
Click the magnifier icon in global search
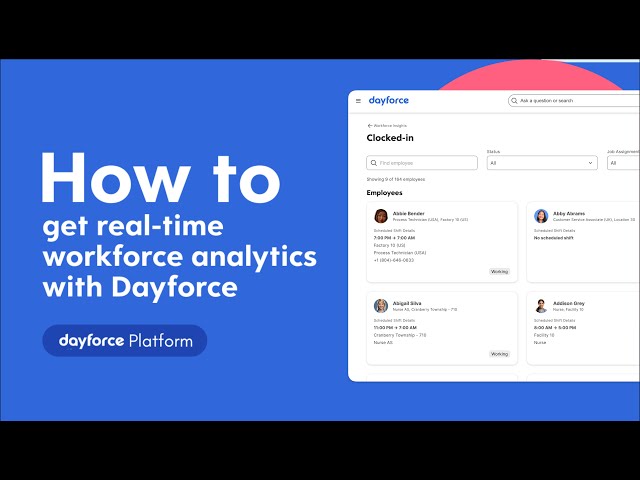[514, 100]
